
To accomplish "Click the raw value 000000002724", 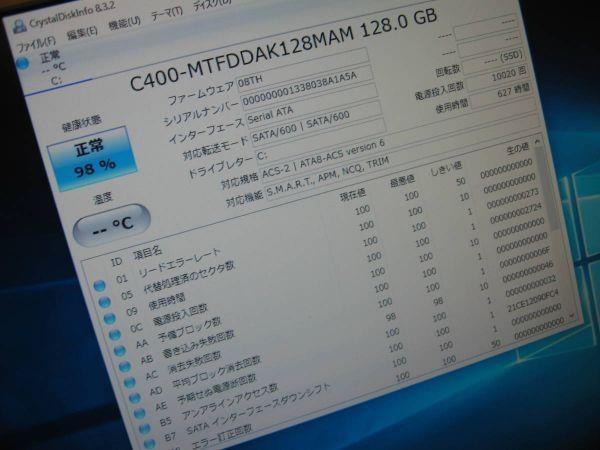I will click(x=516, y=214).
